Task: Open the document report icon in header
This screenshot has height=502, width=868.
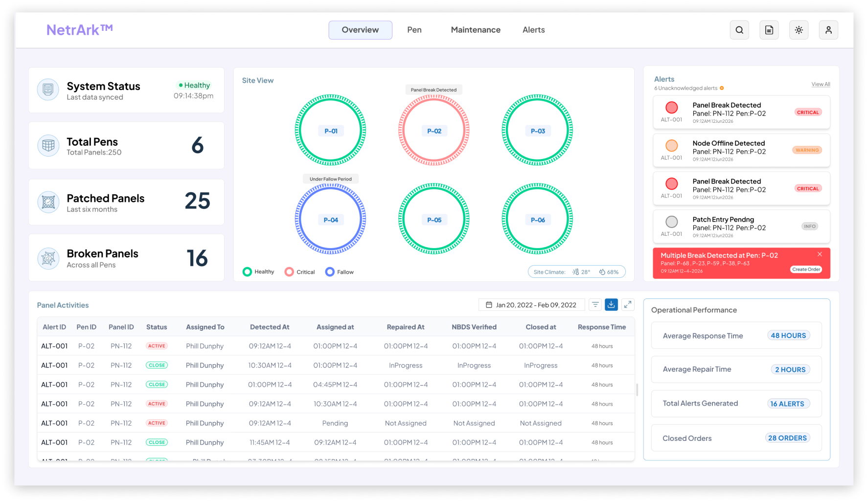Action: 769,30
